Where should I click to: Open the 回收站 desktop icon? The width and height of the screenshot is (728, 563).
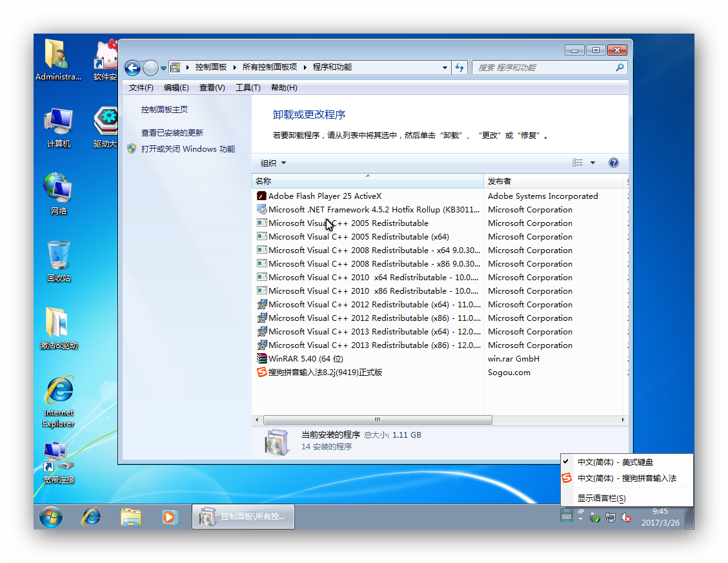point(59,261)
